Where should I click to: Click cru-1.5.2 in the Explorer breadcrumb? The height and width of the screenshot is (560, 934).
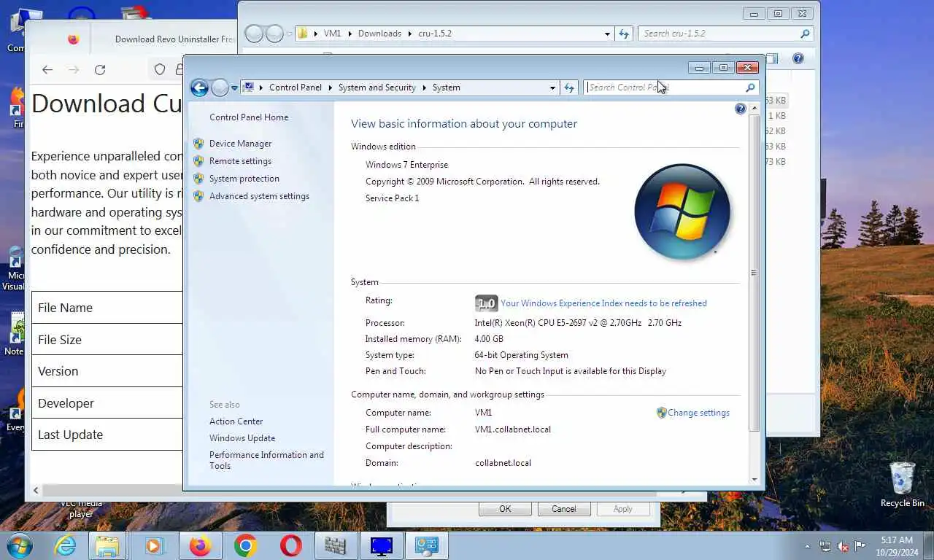[x=435, y=34]
